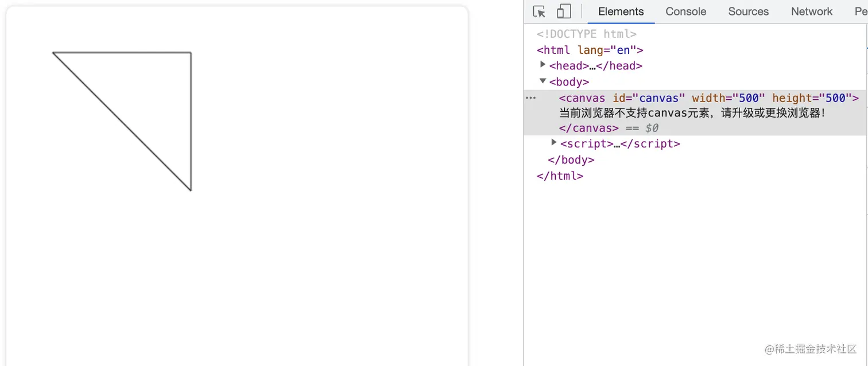The height and width of the screenshot is (366, 868).
Task: Toggle the device toolbar emulation icon
Action: [564, 11]
